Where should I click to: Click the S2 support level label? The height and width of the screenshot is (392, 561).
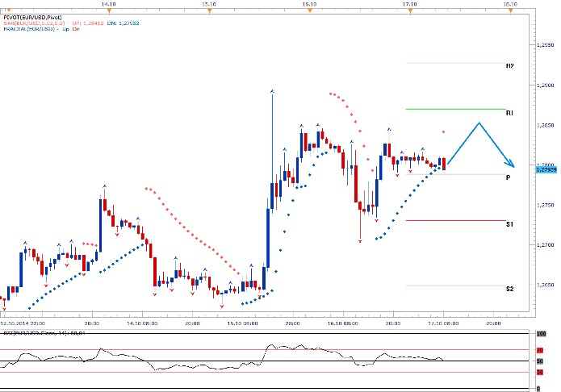(x=510, y=289)
